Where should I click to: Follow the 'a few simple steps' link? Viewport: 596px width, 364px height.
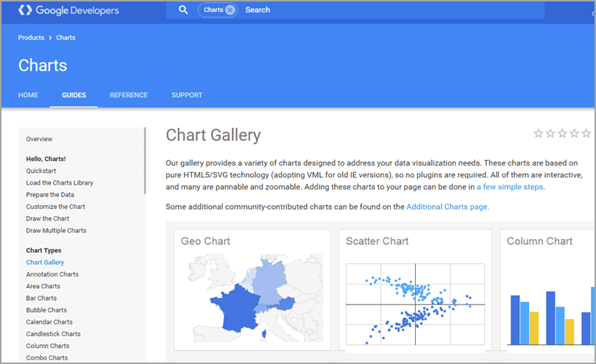click(510, 187)
